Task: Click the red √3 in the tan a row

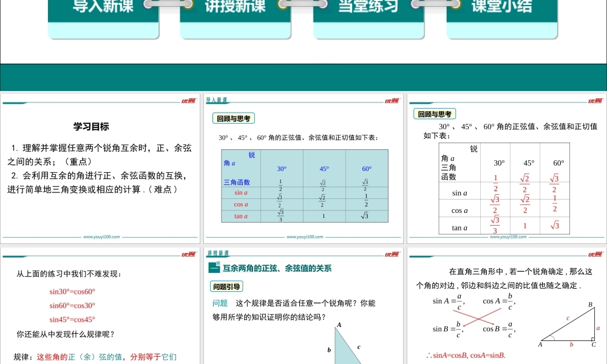Action: click(555, 226)
